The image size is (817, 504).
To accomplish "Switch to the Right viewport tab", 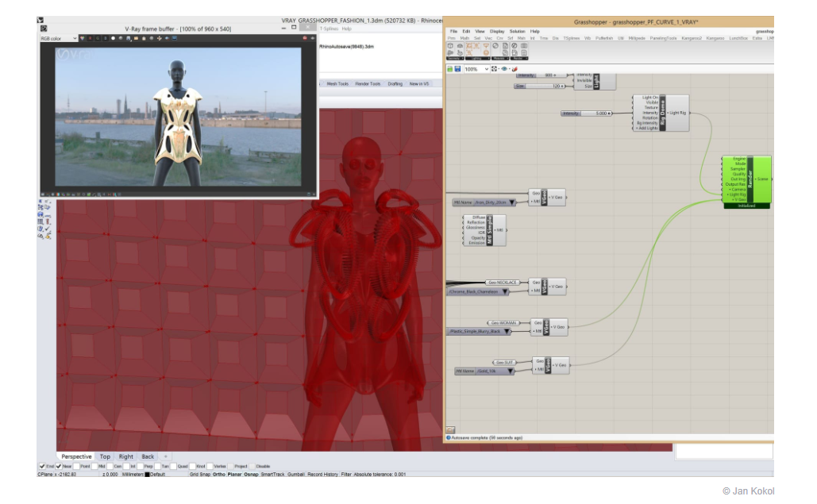I will tap(125, 456).
